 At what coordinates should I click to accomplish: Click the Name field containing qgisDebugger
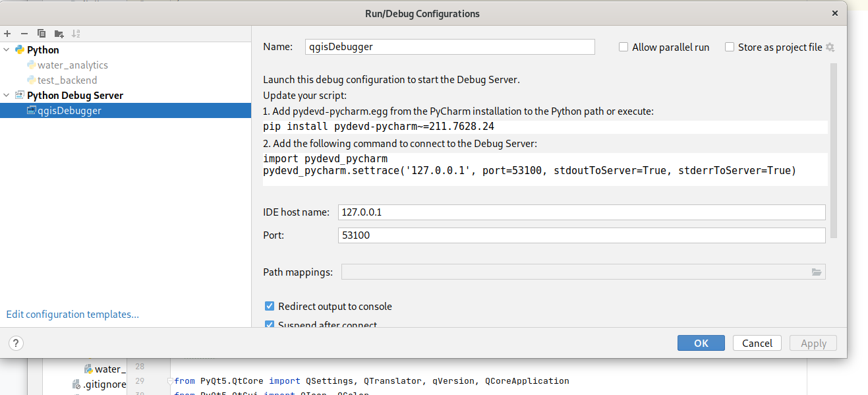coord(450,47)
